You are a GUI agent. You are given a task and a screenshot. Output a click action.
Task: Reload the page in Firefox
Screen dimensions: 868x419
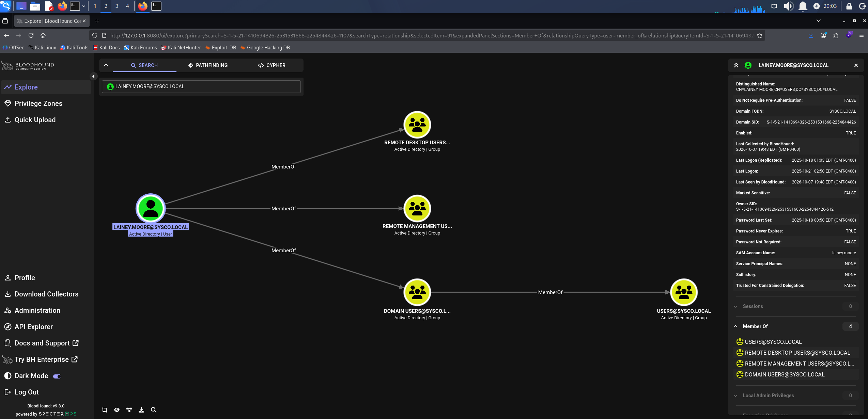[x=31, y=35]
